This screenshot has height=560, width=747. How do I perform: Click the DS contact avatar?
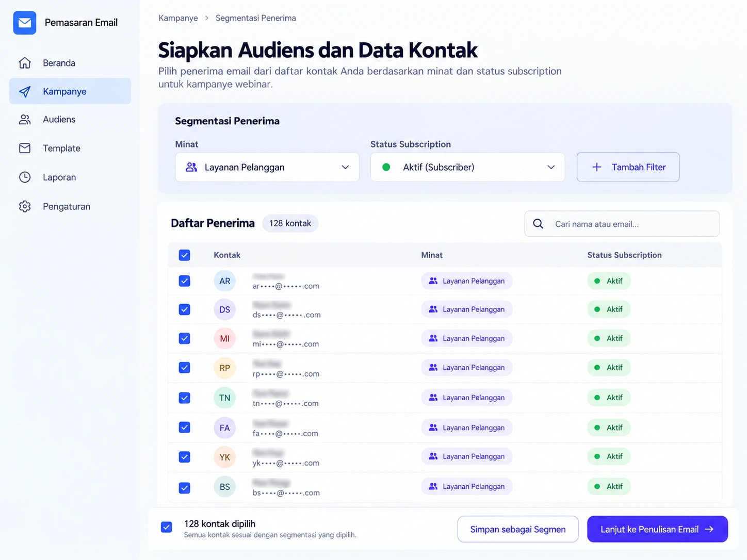(x=225, y=310)
